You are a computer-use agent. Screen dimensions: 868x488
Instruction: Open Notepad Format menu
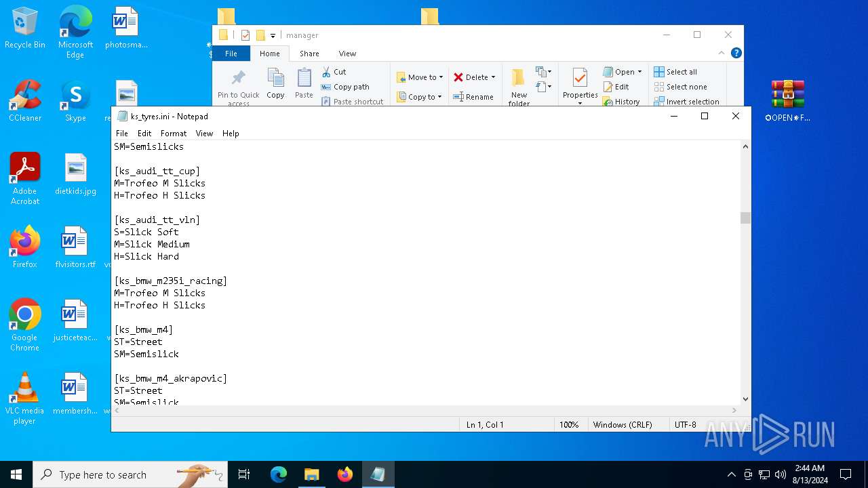174,134
